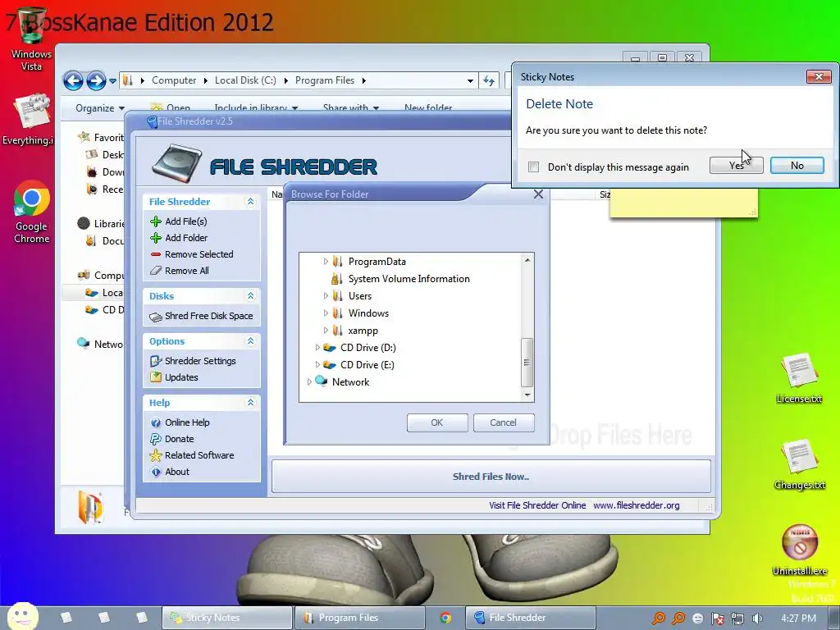Image resolution: width=840 pixels, height=630 pixels.
Task: Switch to Sticky Notes taskbar button
Action: [227, 618]
